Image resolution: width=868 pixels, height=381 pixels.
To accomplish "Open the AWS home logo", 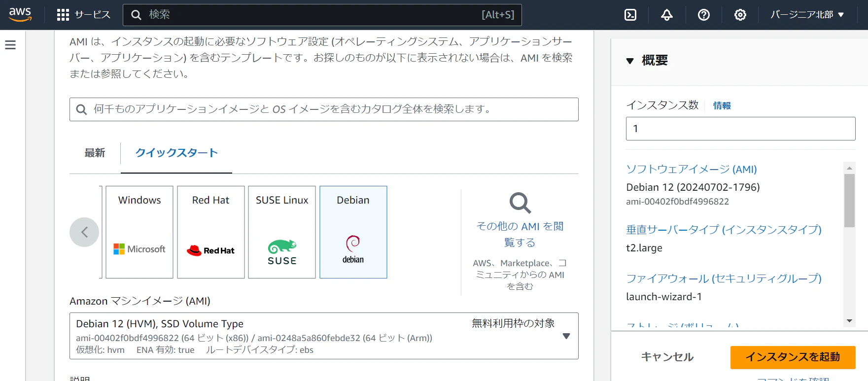I will coord(20,14).
